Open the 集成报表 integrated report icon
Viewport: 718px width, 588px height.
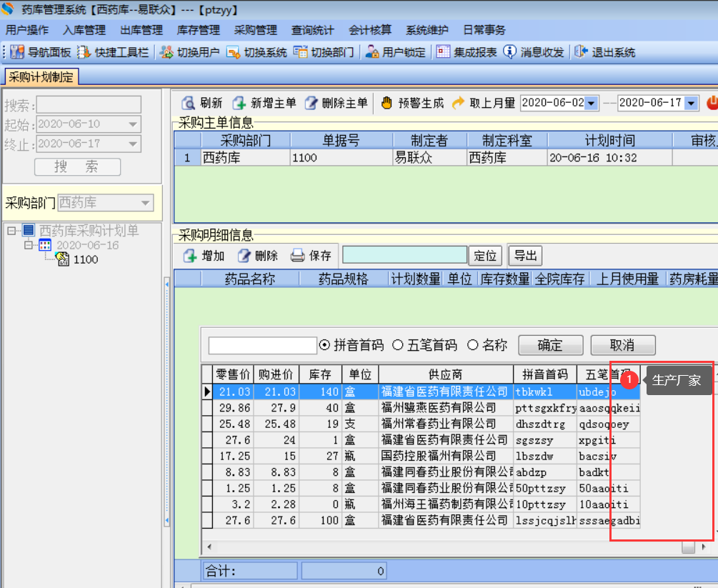pos(443,52)
